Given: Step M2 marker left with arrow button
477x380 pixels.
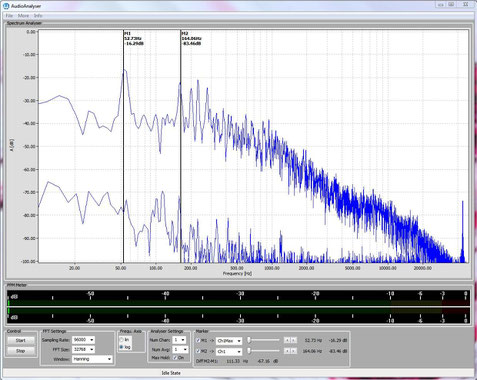Looking at the screenshot, I should point(287,351).
